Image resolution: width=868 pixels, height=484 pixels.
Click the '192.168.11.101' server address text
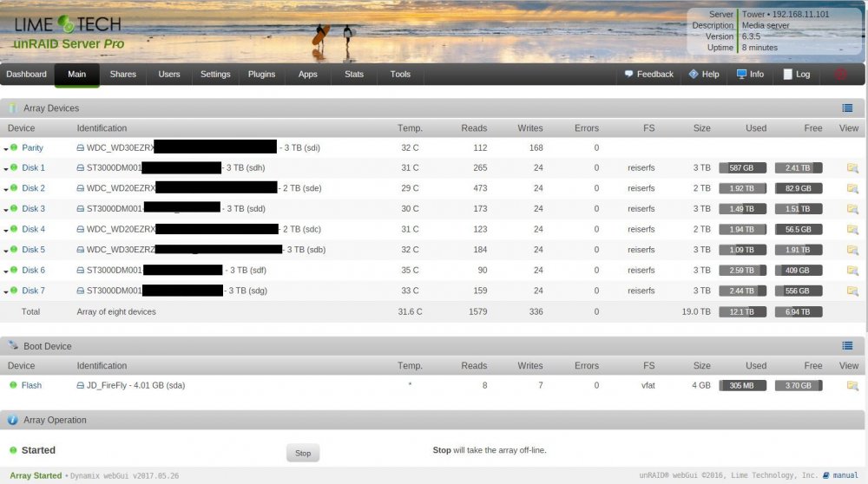pos(800,15)
